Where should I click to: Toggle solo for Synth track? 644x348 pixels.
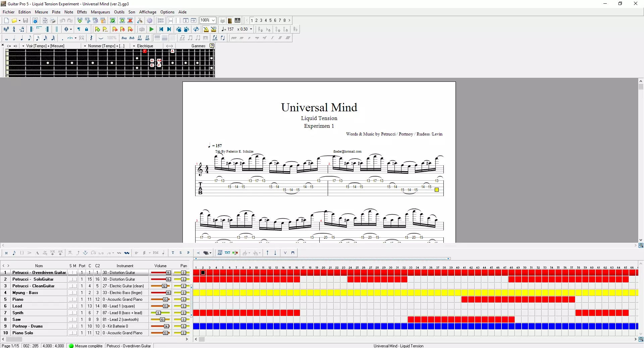(70, 313)
